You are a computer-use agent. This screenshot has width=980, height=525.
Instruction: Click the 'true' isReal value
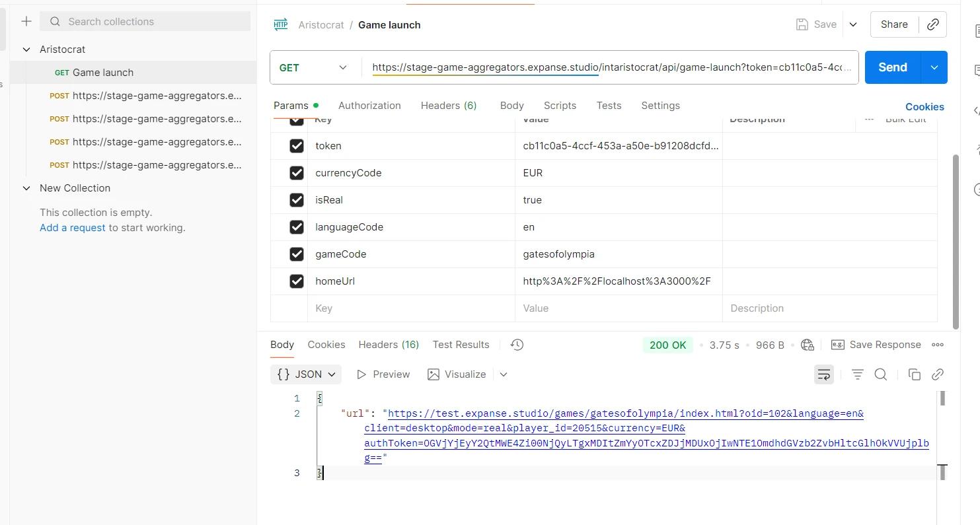(x=532, y=200)
